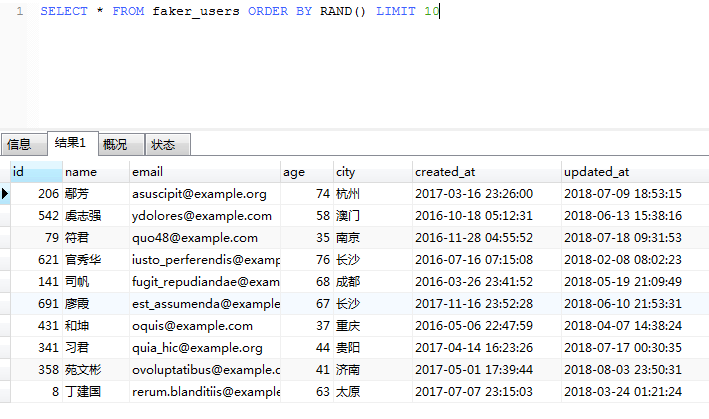
Task: Click in the SQL query editor line
Action: click(x=240, y=11)
